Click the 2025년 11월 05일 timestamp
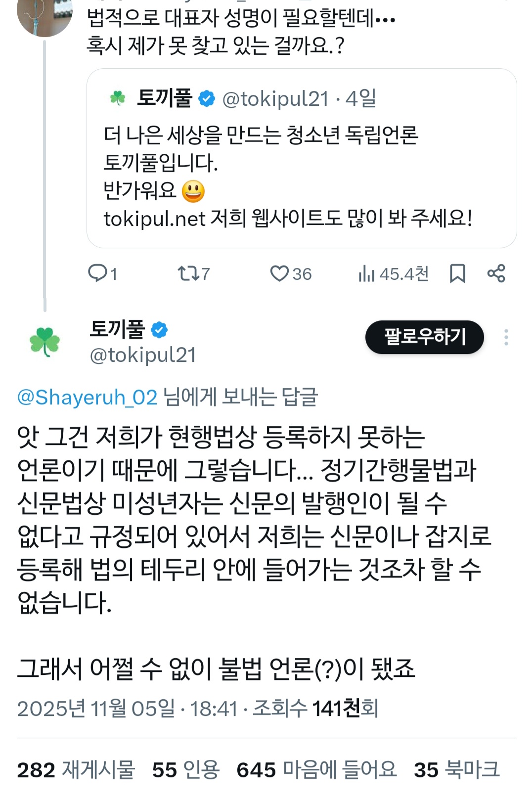The image size is (532, 798). (96, 709)
